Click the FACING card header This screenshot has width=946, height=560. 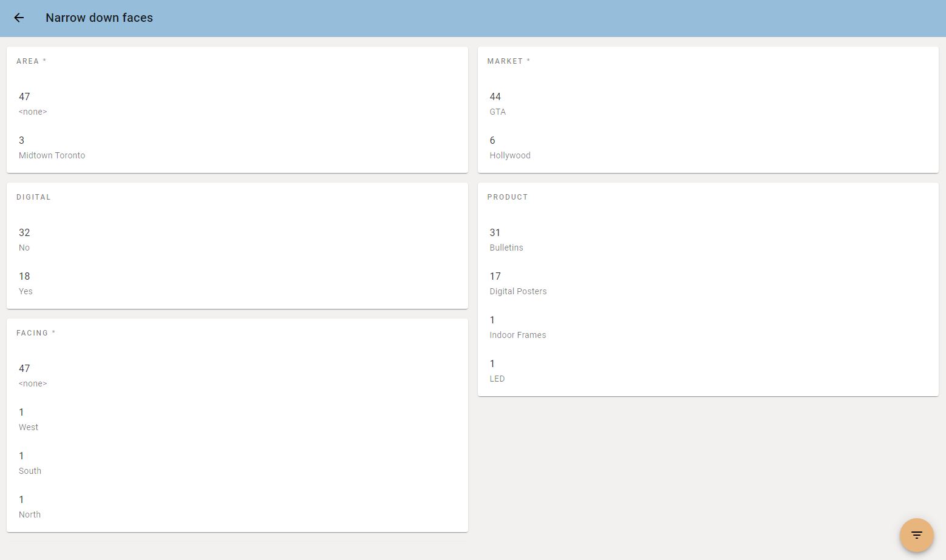[36, 333]
